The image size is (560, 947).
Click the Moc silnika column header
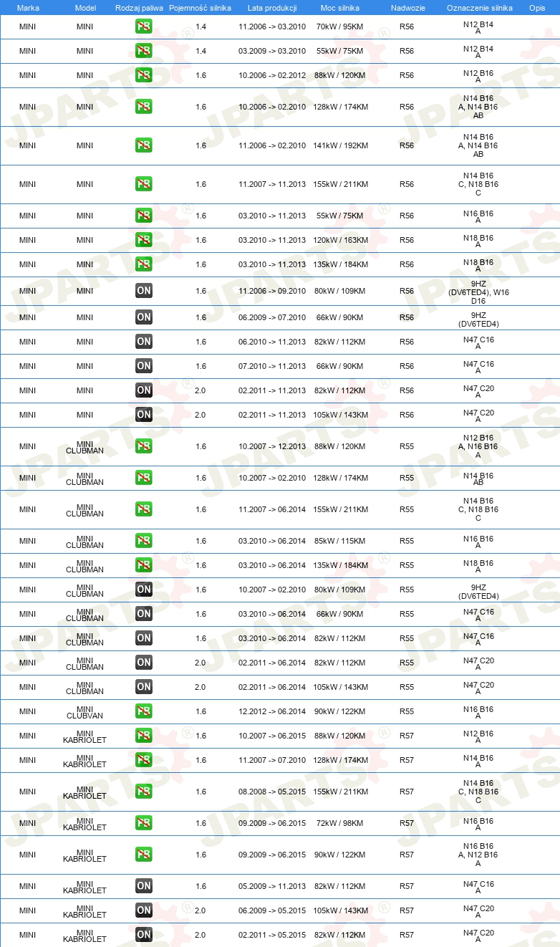point(340,8)
